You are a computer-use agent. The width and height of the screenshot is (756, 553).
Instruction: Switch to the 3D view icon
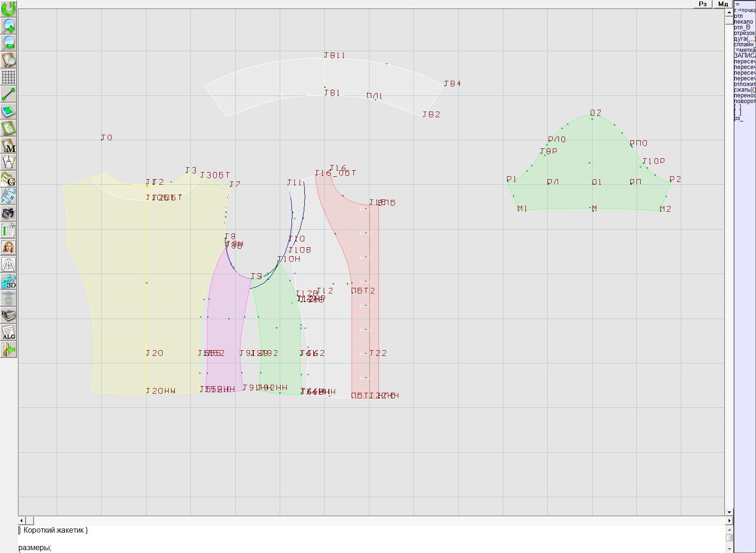click(x=9, y=282)
